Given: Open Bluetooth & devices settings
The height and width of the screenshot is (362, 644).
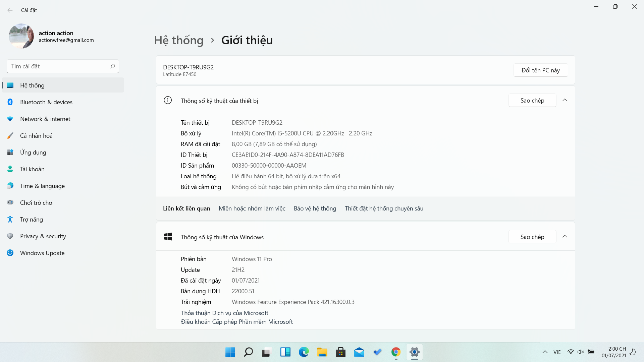Looking at the screenshot, I should tap(63, 102).
